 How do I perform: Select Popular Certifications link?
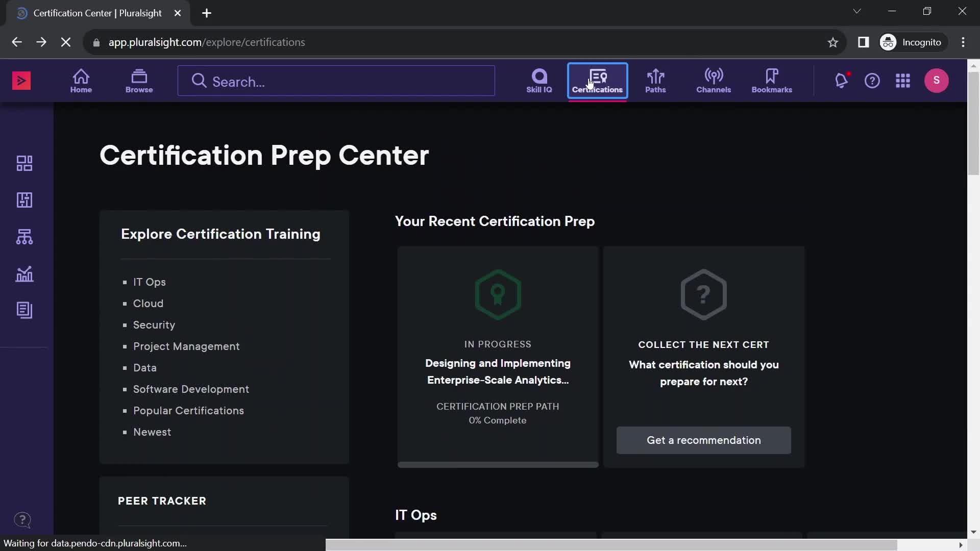click(189, 411)
